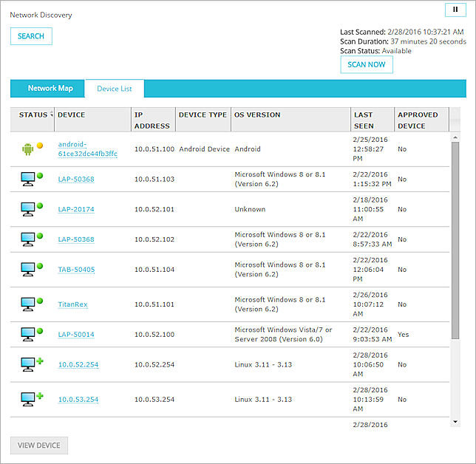The width and height of the screenshot is (476, 464).
Task: Click the View Device button
Action: coord(39,446)
